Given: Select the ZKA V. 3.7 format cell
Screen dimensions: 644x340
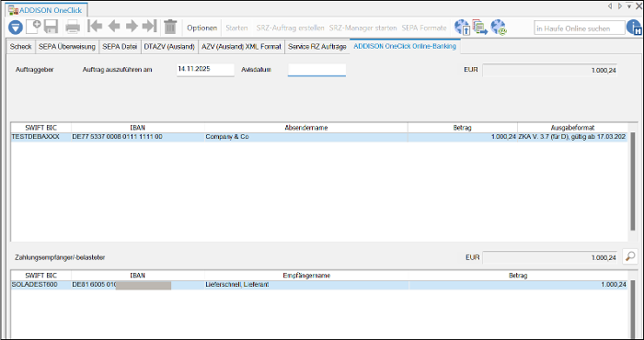Looking at the screenshot, I should 572,137.
